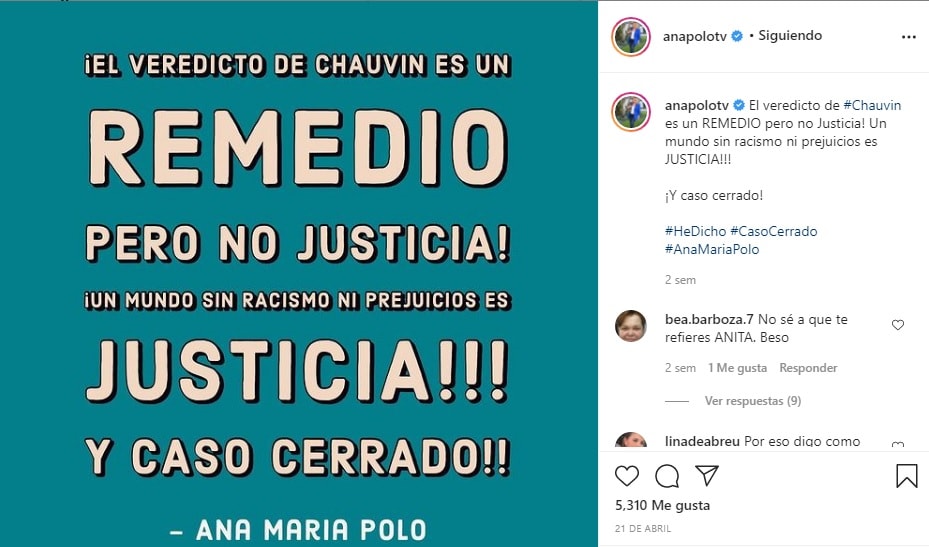929x547 pixels.
Task: Like bea.barboza.7's comment
Action: point(898,325)
